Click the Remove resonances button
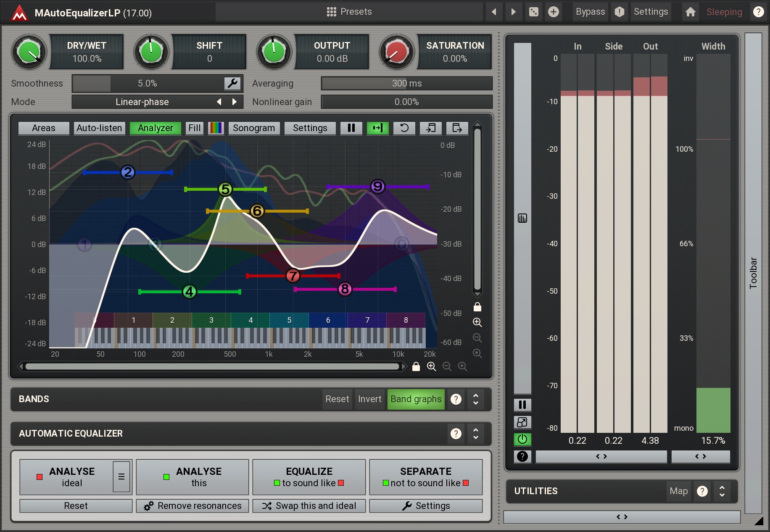Viewport: 770px width, 532px height. click(x=192, y=506)
